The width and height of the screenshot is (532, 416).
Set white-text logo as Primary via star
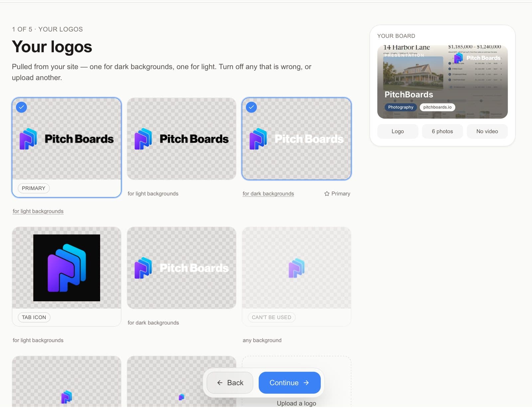click(x=337, y=194)
